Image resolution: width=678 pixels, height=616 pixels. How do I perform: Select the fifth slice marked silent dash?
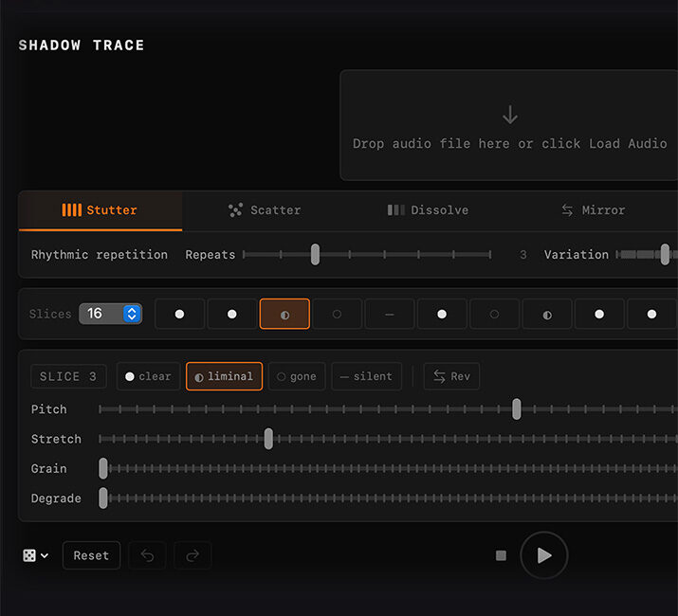coord(389,314)
